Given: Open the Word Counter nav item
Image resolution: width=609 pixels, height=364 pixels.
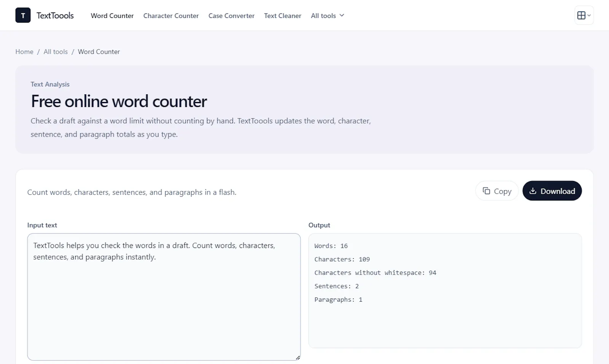Looking at the screenshot, I should [x=112, y=16].
